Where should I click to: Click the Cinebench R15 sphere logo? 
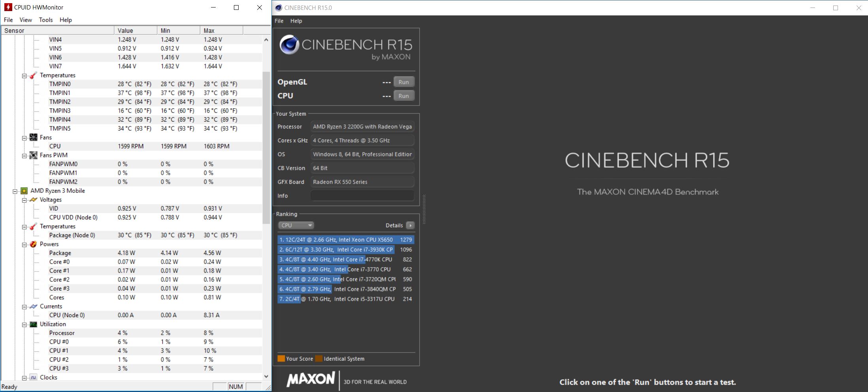(x=289, y=45)
